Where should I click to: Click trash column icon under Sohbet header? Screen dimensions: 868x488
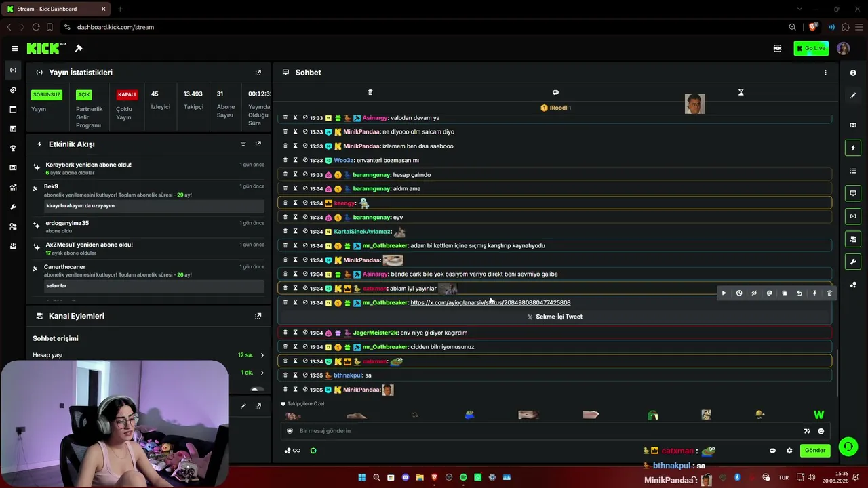370,92
